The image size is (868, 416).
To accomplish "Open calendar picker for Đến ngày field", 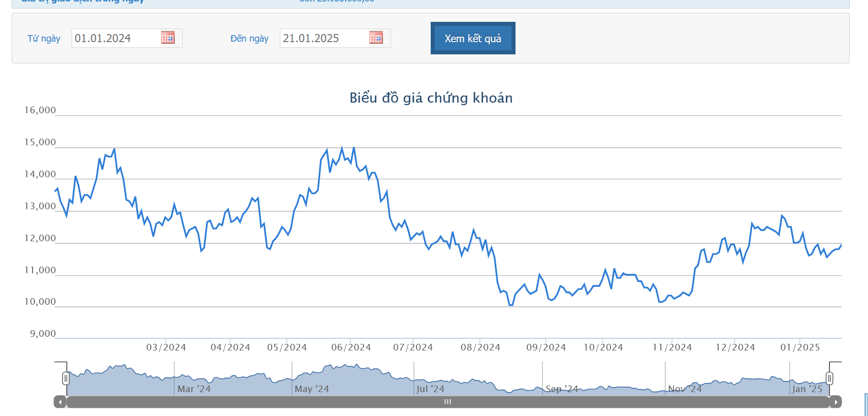I will (x=376, y=38).
